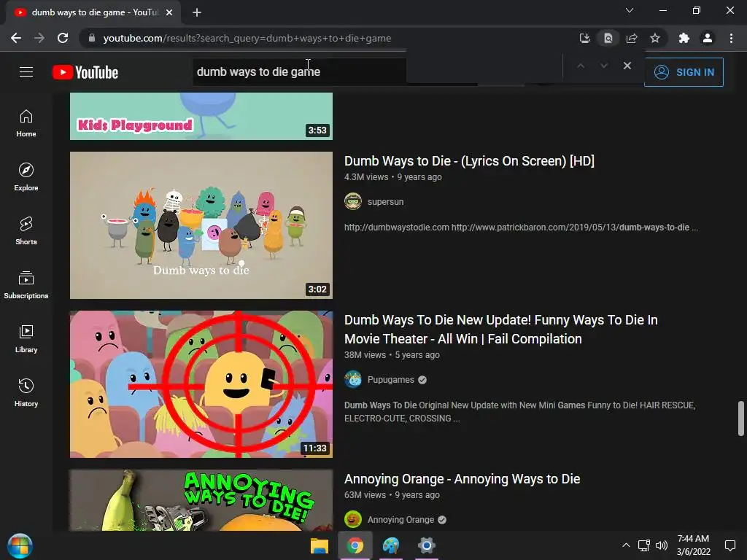View the site lock icon information
The height and width of the screenshot is (560, 747).
(x=92, y=38)
